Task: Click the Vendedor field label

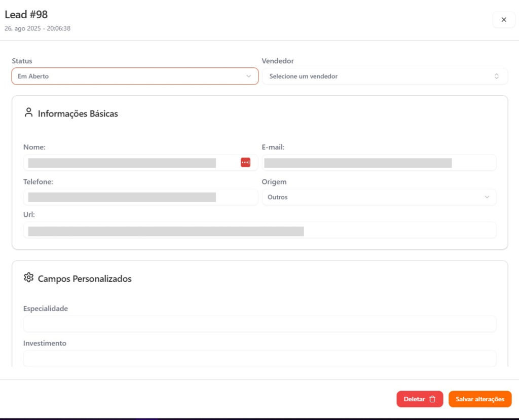Action: [x=278, y=61]
